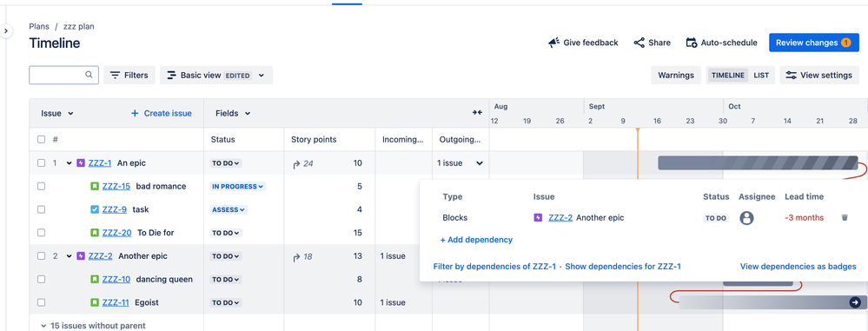Click the Give feedback megaphone icon
The image size is (868, 331).
tap(553, 43)
